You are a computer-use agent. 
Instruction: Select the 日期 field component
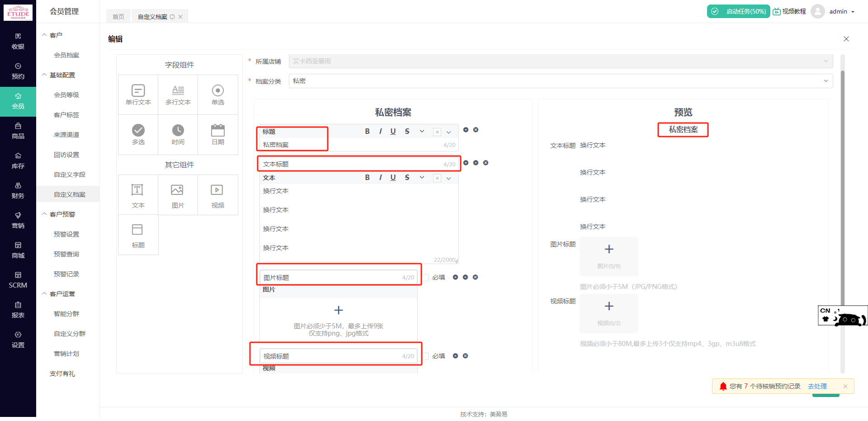pyautogui.click(x=217, y=134)
